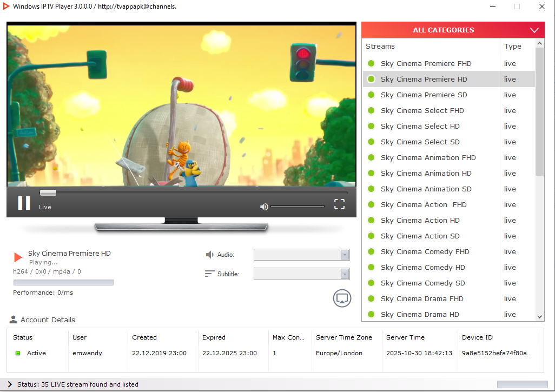Sort list by Streams column header

(380, 46)
